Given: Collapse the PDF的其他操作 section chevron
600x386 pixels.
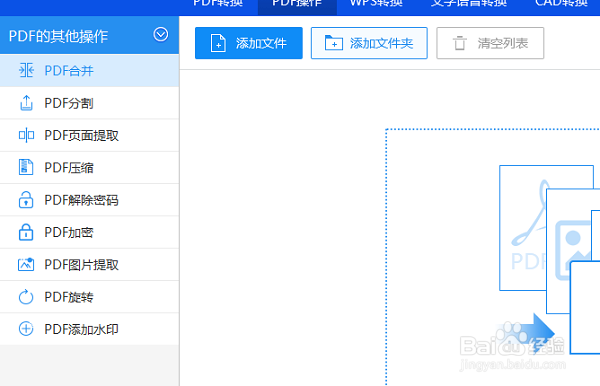Looking at the screenshot, I should (x=161, y=34).
